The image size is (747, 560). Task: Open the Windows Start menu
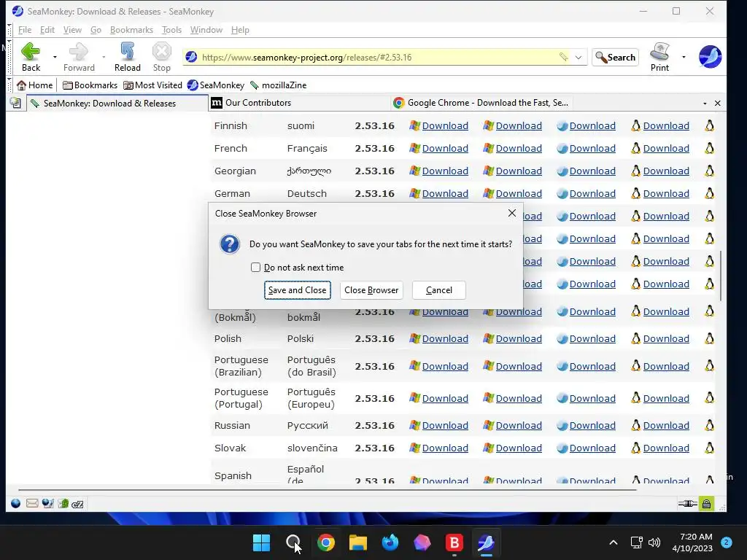[261, 542]
